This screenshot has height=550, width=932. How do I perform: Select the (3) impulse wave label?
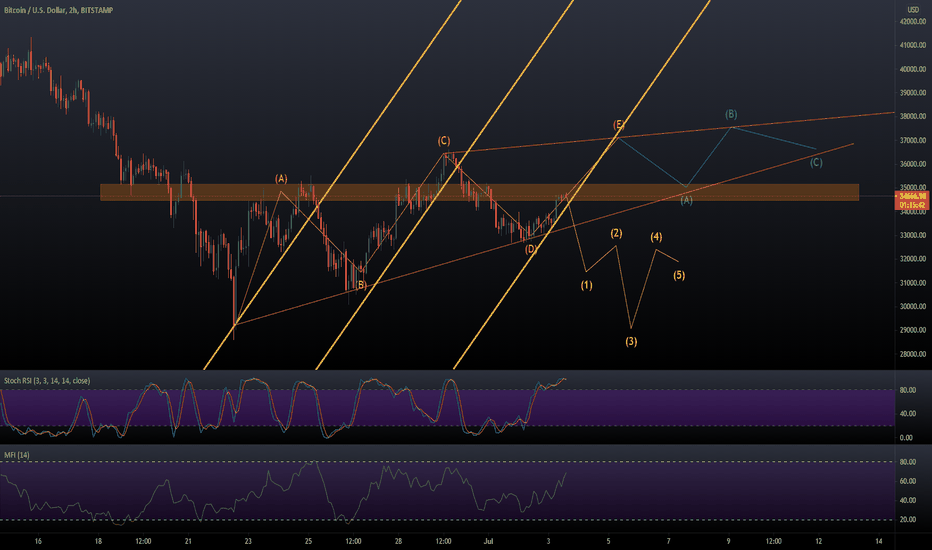click(631, 341)
